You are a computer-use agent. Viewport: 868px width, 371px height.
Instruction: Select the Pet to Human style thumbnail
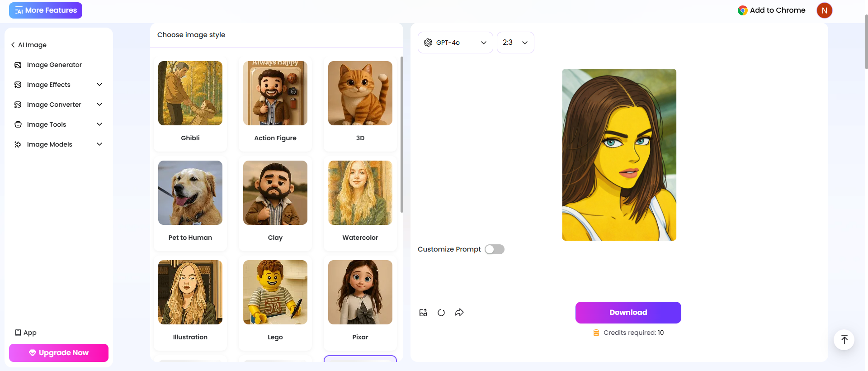click(190, 193)
